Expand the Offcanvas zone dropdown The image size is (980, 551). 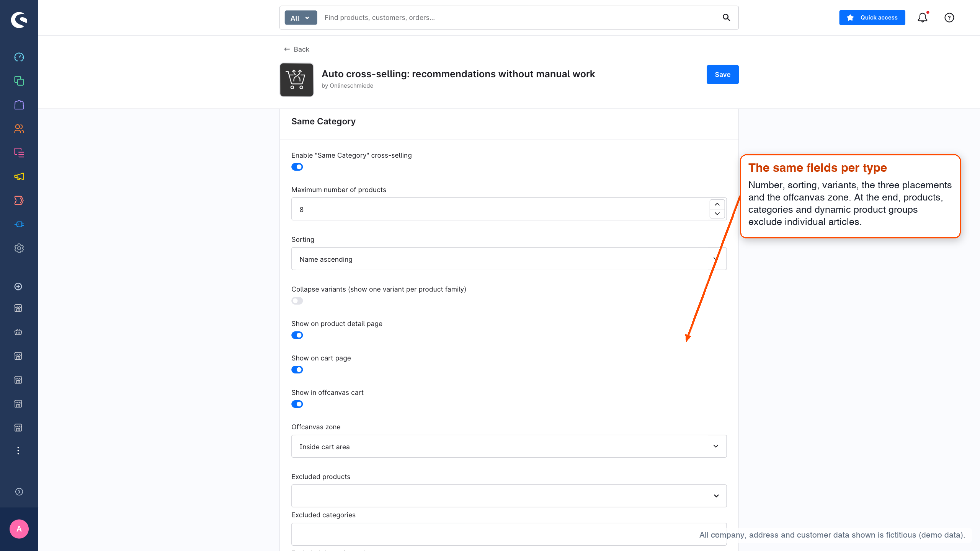point(509,447)
